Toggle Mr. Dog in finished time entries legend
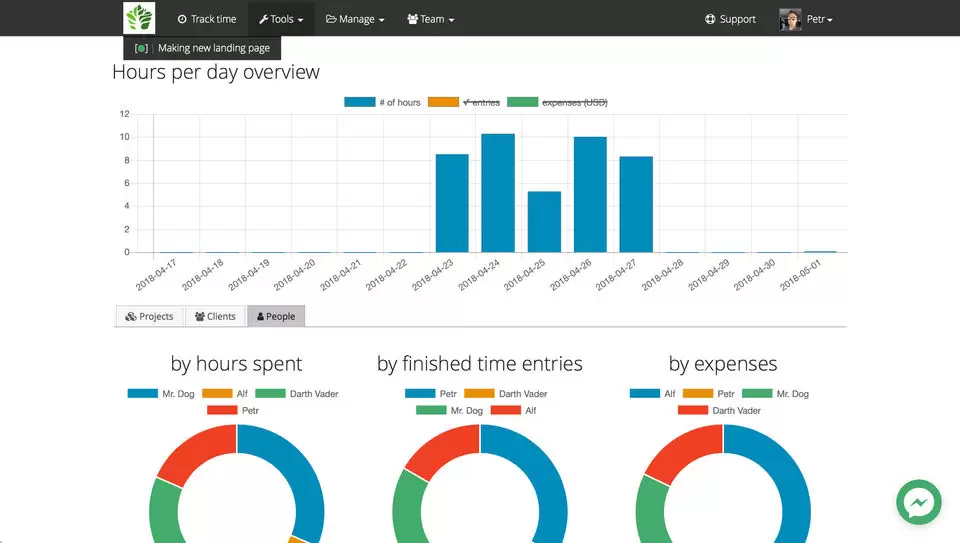Image resolution: width=960 pixels, height=543 pixels. 449,410
